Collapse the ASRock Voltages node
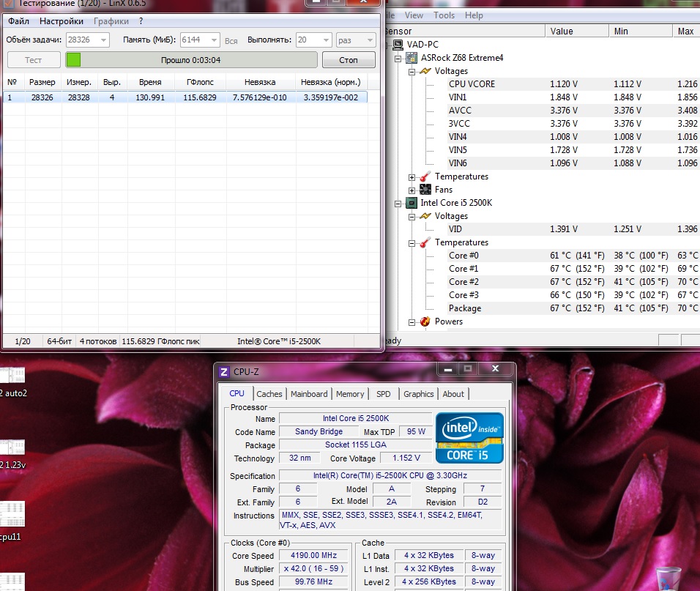Screen dimensions: 700x591 coord(412,72)
